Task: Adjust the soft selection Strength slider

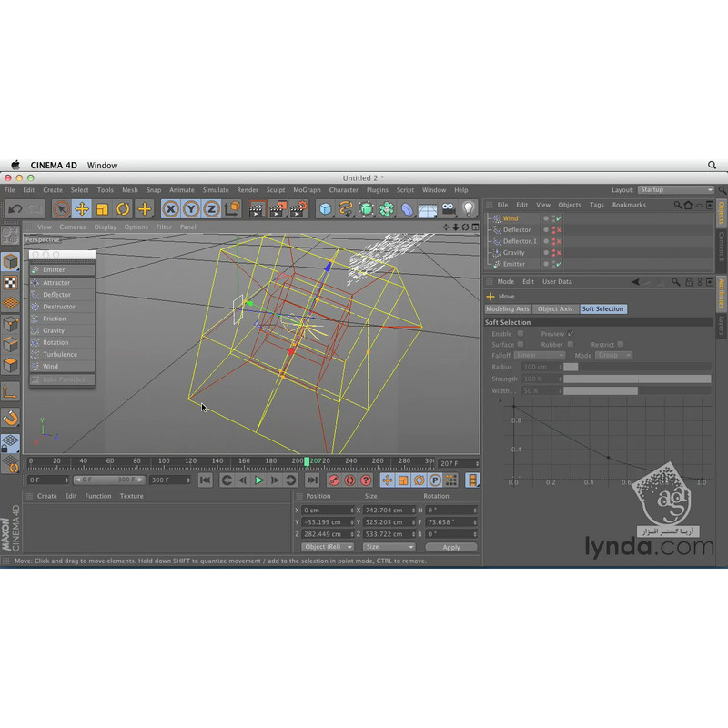Action: coord(637,379)
